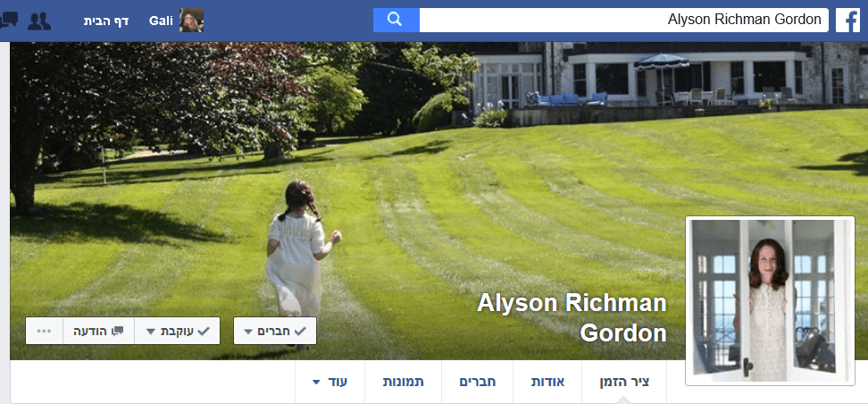
Task: Open the friend requests icon
Action: tap(39, 21)
